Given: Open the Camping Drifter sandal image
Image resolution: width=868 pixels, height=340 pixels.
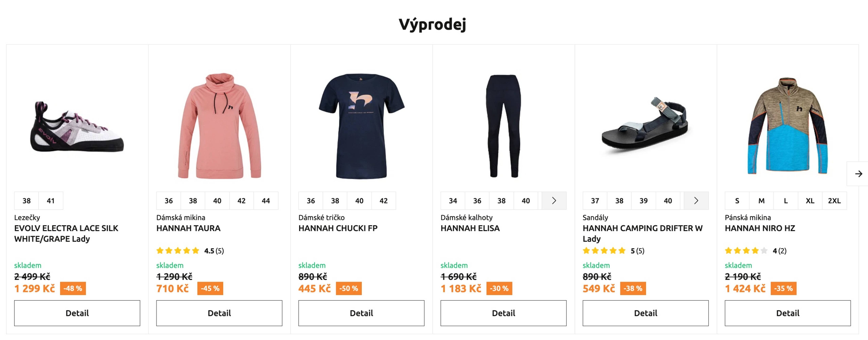Looking at the screenshot, I should (645, 126).
